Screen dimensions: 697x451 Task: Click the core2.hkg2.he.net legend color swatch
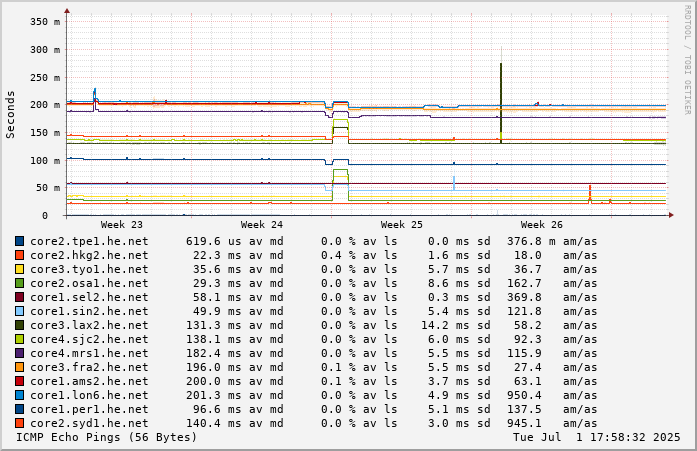click(20, 255)
